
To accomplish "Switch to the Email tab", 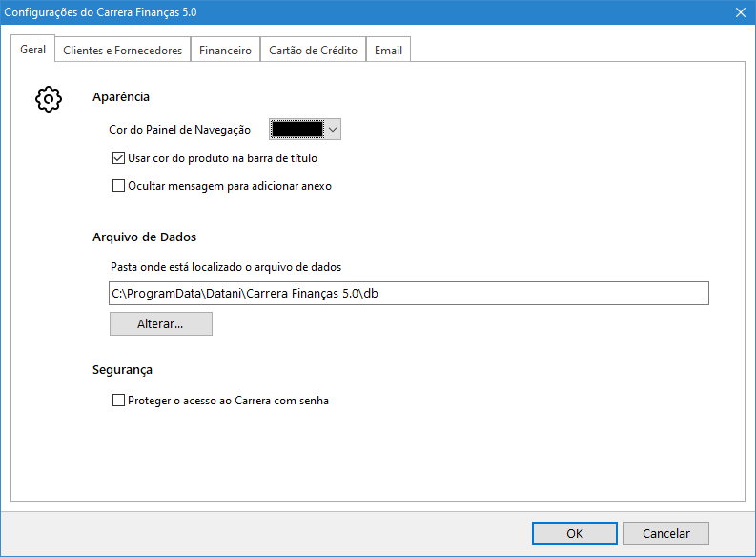I will 388,51.
